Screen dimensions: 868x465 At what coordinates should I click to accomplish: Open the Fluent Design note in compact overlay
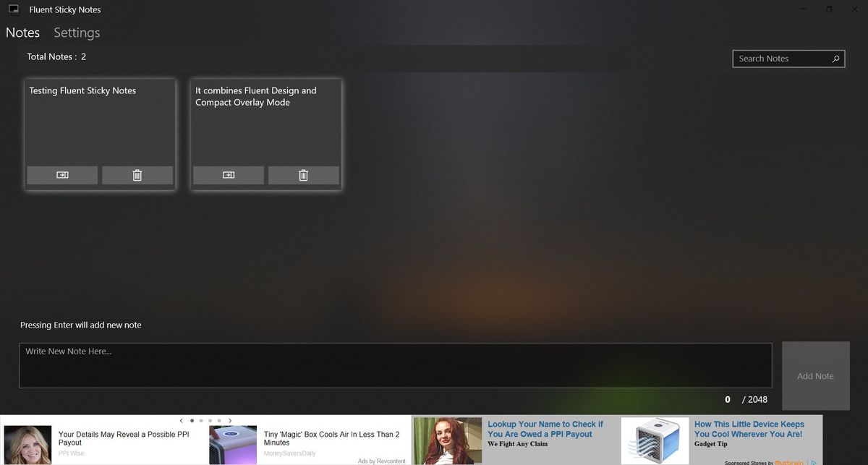(x=229, y=175)
